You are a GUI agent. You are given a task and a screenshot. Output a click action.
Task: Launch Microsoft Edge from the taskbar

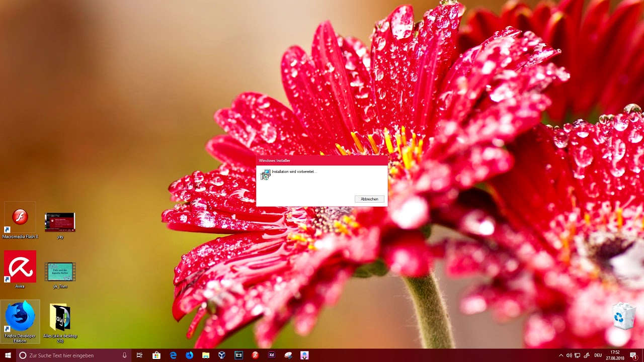173,355
